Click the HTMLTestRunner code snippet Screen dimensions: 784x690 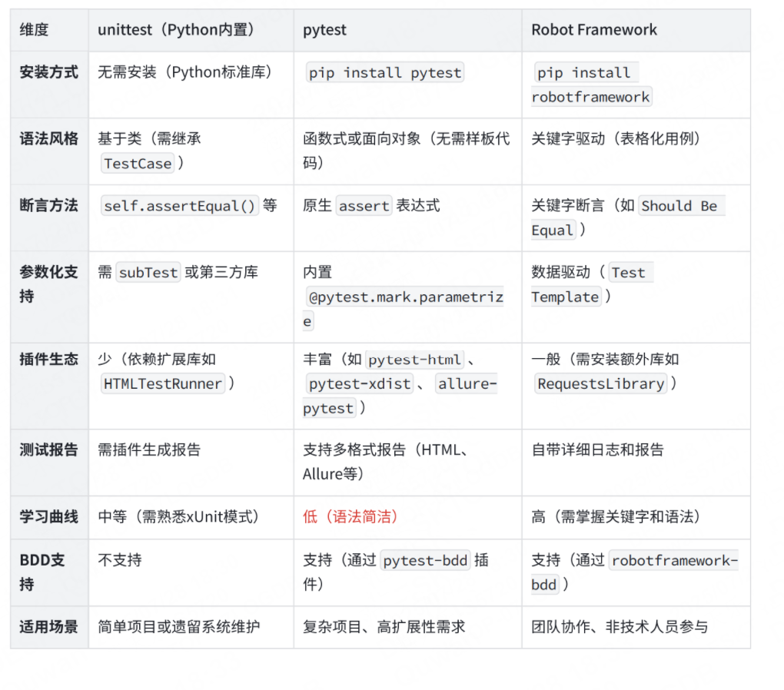[162, 384]
